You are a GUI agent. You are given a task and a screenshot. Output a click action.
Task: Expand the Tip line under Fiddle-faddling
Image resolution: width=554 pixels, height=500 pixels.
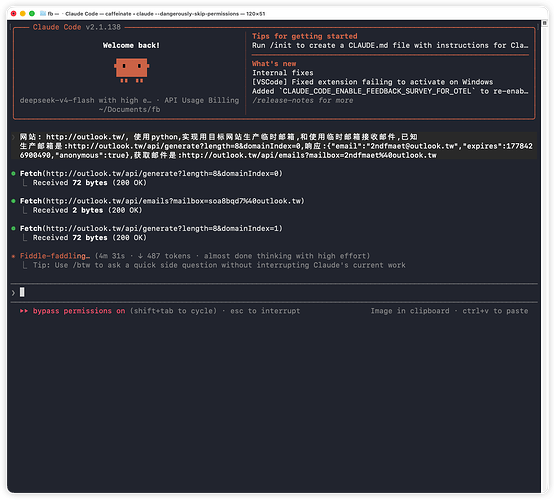tap(219, 265)
